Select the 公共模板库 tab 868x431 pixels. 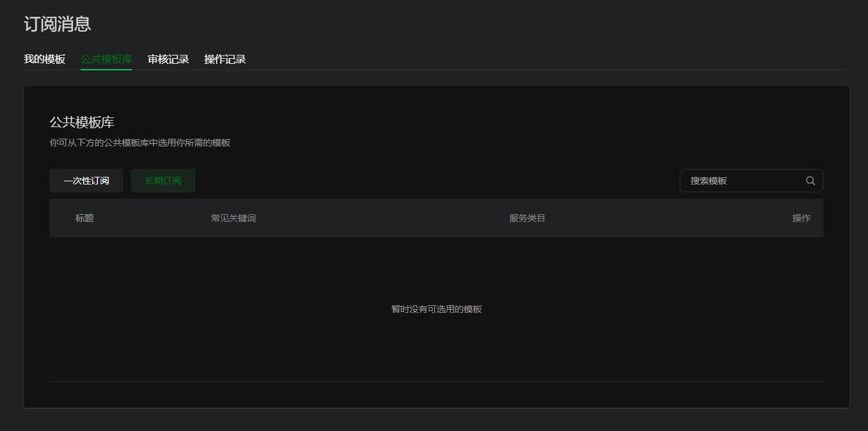(x=106, y=59)
